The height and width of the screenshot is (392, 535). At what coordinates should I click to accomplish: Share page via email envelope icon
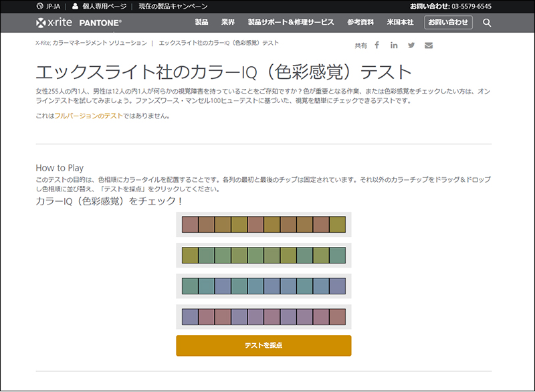click(429, 45)
